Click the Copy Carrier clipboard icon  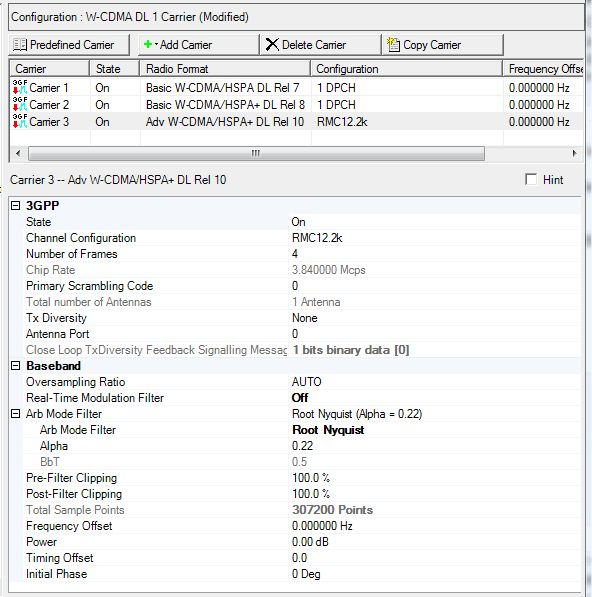[393, 45]
